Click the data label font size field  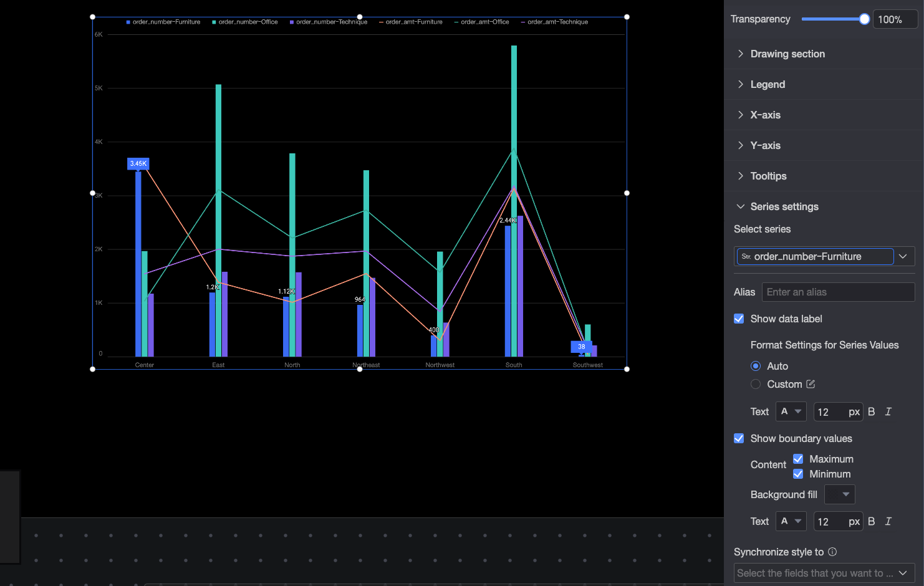click(x=838, y=411)
